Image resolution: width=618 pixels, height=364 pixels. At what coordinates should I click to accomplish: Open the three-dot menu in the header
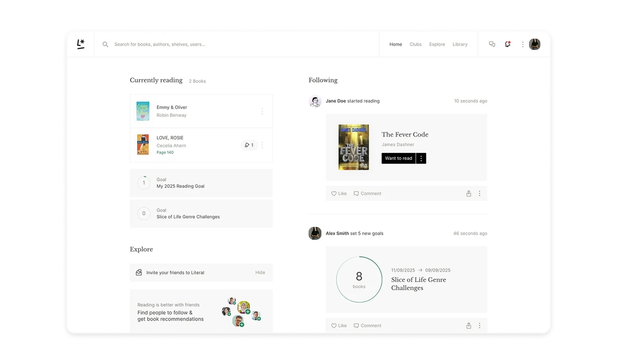522,44
